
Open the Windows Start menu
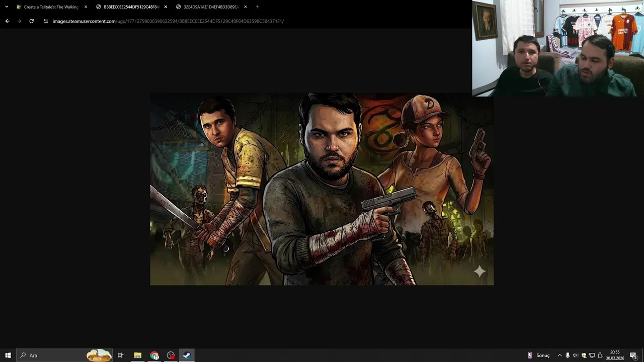(x=8, y=355)
